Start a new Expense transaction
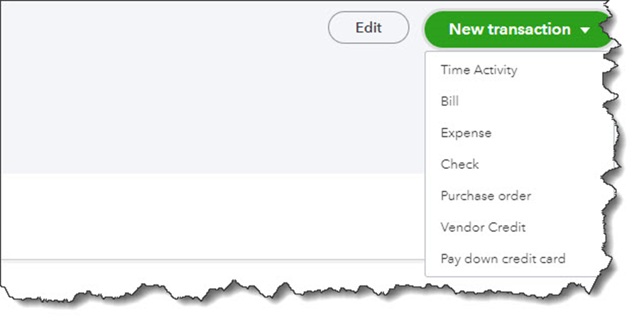The height and width of the screenshot is (325, 644). [x=466, y=133]
